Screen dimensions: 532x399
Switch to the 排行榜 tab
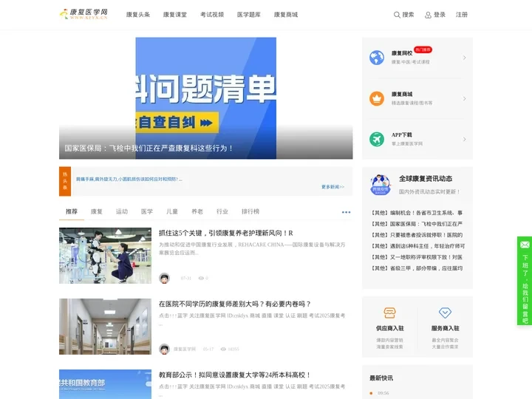[x=250, y=211]
